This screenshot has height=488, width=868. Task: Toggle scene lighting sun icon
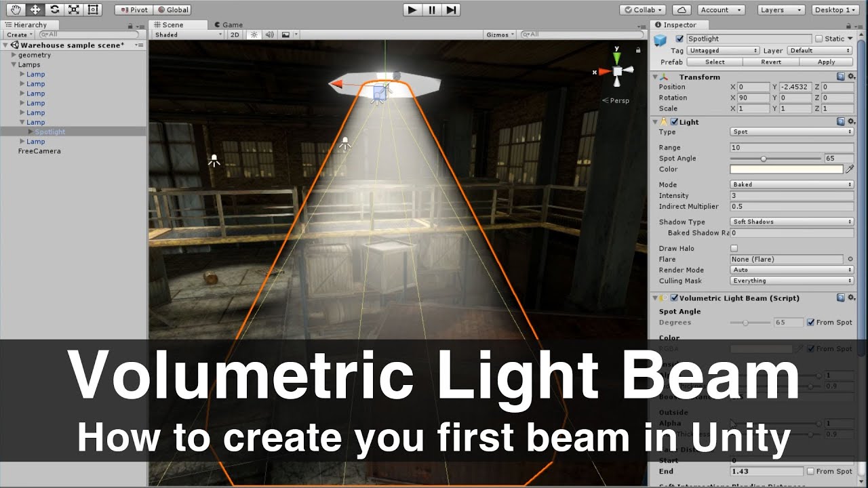point(254,34)
